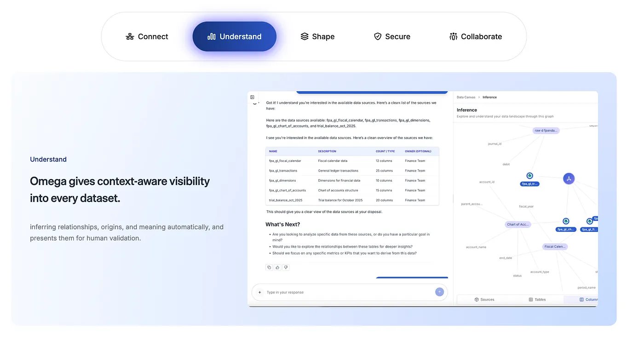Click the Inference breadcrumb
This screenshot has height=341, width=644.
click(489, 97)
